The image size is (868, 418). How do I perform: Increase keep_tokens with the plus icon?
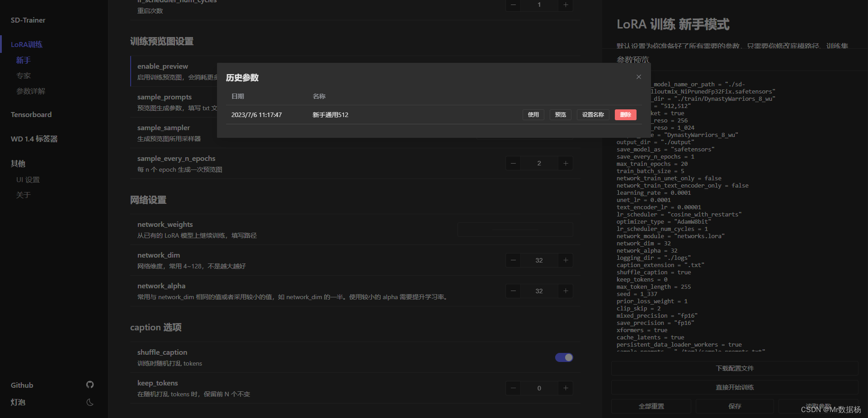click(x=566, y=388)
